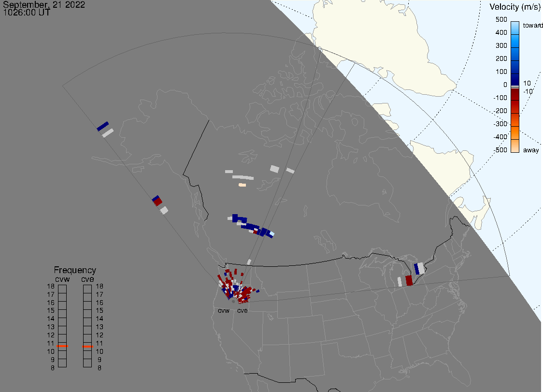Click the red frequency marker on the cve bar
Viewport: 543px width, 392px height.
click(x=87, y=347)
